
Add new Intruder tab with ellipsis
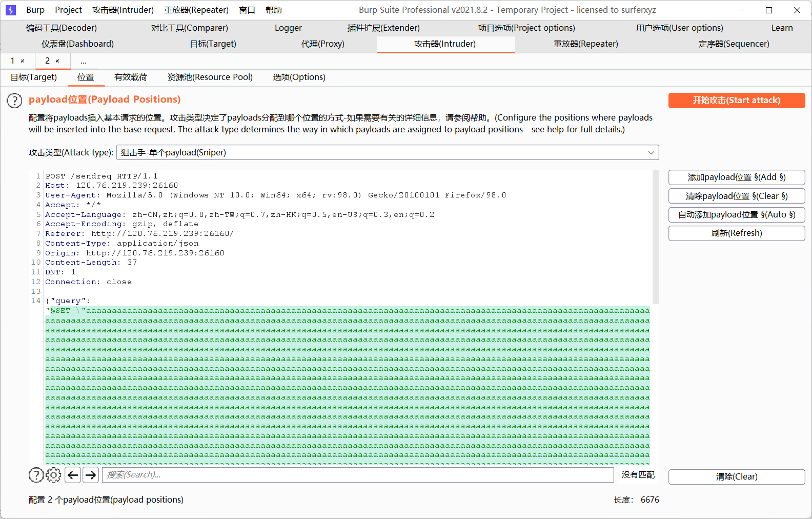tap(84, 61)
